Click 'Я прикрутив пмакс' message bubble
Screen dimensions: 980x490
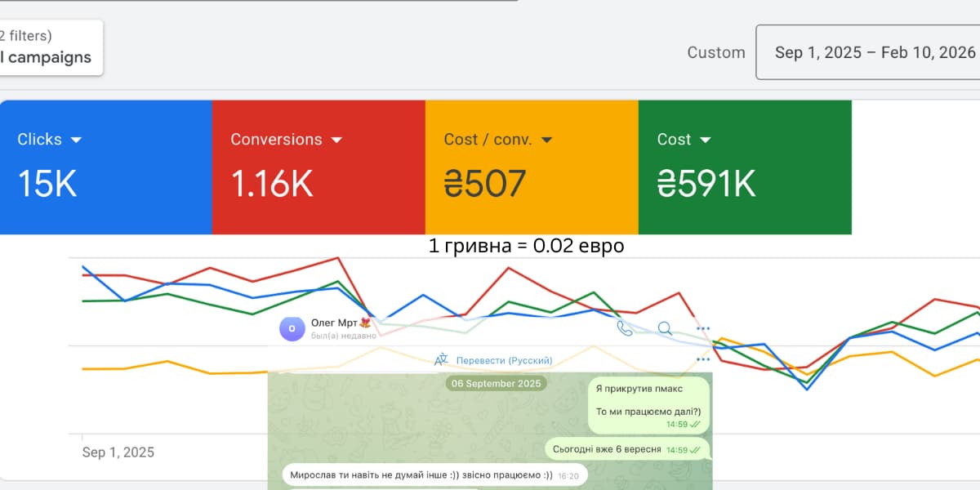pos(639,389)
